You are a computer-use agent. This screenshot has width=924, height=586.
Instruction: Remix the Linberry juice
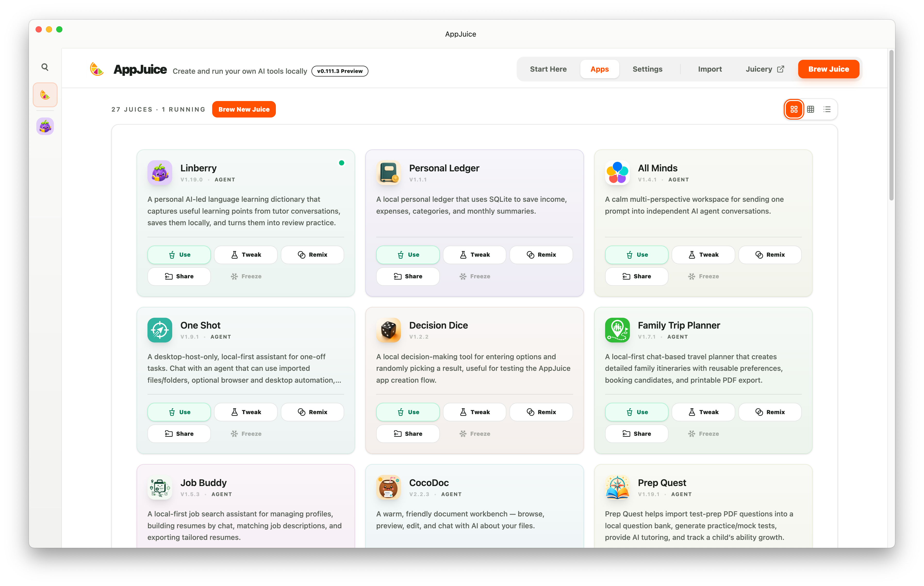click(x=312, y=255)
